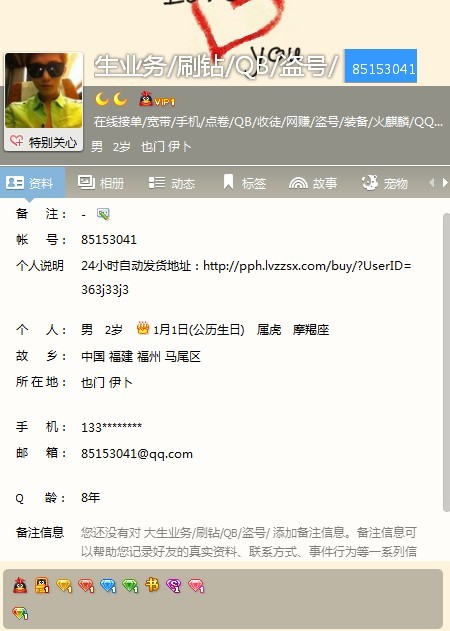The height and width of the screenshot is (631, 450).
Task: Open the profile avatar photo
Action: (43, 91)
